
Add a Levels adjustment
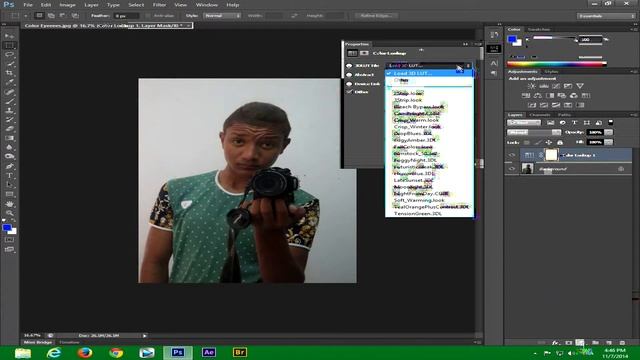[544, 86]
